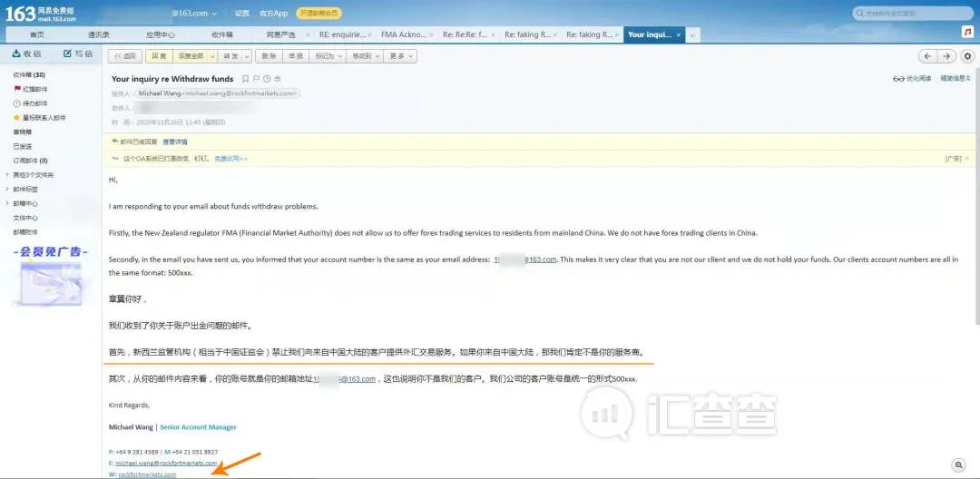Open the music note icon
Image resolution: width=980 pixels, height=479 pixels.
point(967,32)
